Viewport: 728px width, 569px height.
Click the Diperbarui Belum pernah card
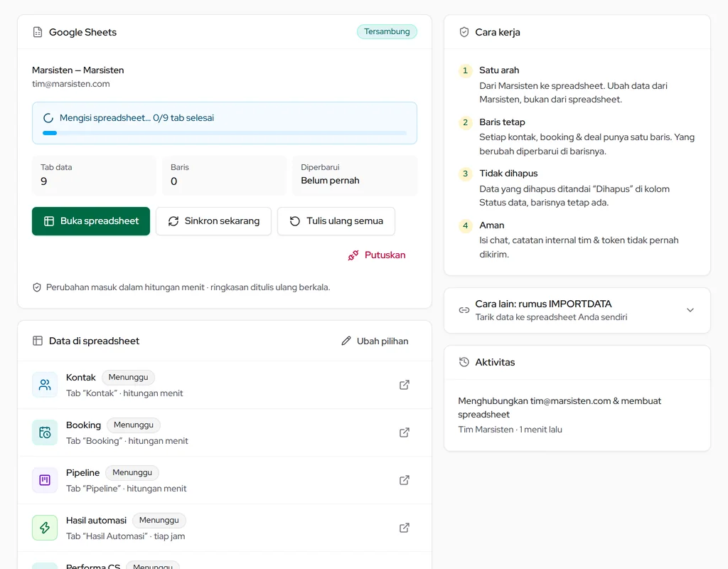click(355, 176)
